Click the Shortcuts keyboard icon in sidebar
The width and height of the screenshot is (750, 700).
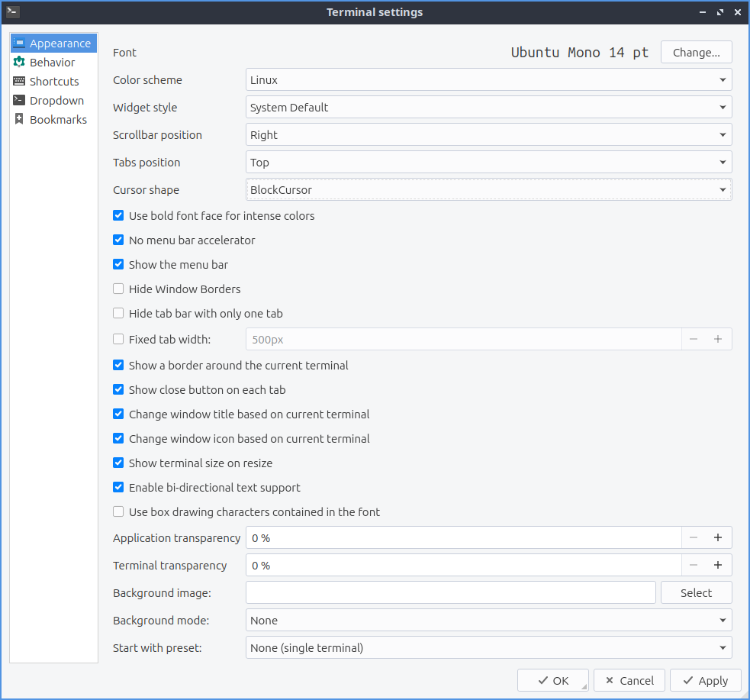point(19,82)
